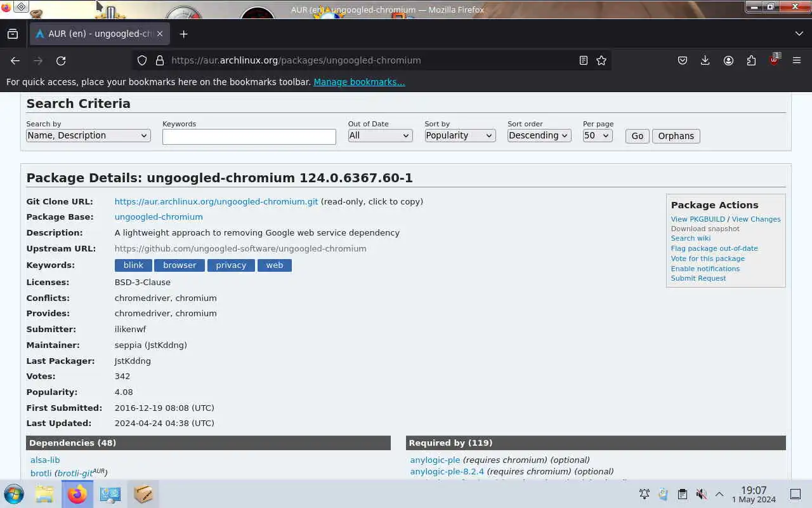Select the privacy keyword tag

[231, 265]
